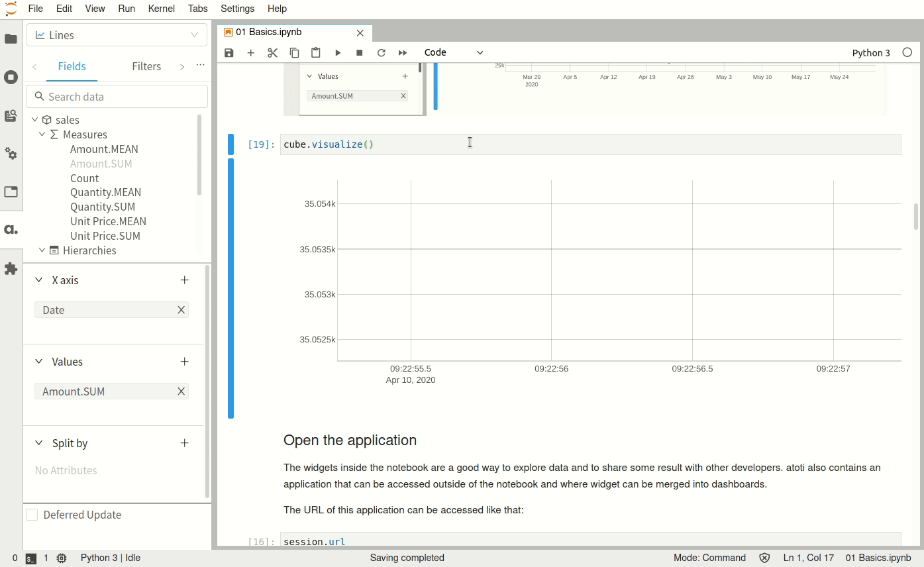Viewport: 924px width, 567px height.
Task: Open the running kernels sidebar icon
Action: pyautogui.click(x=11, y=77)
